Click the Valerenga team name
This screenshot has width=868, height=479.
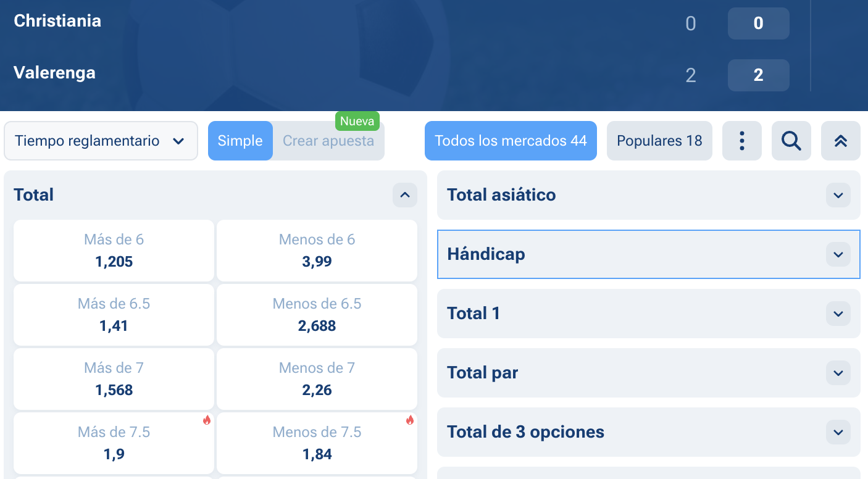54,72
